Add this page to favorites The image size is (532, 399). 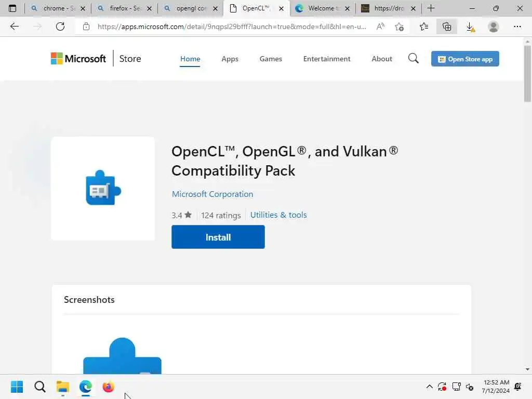tap(400, 26)
